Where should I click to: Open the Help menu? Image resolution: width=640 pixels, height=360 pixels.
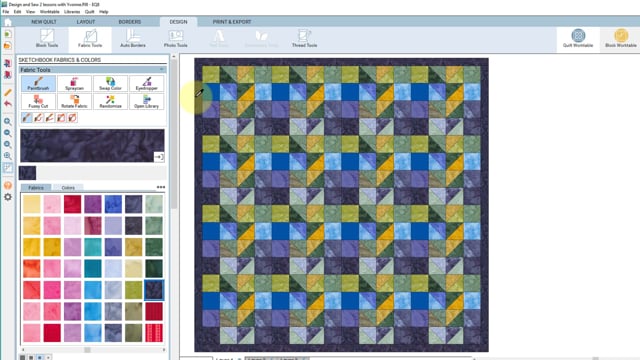click(104, 12)
